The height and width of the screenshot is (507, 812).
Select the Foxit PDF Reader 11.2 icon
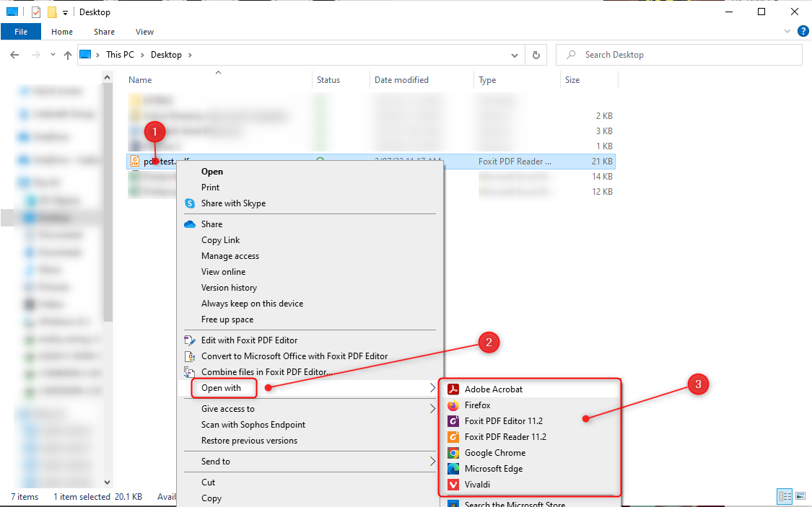(x=453, y=437)
